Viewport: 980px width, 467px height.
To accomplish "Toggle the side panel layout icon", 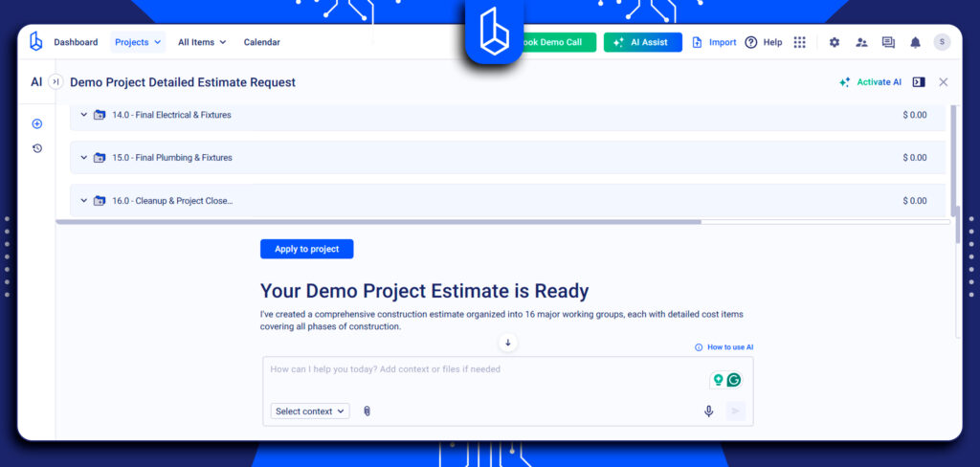I will (918, 82).
